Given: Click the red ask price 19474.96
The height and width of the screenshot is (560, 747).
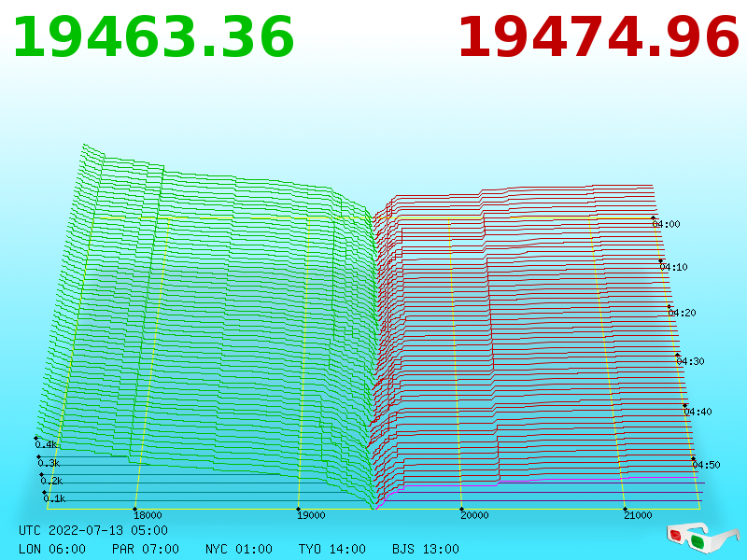Looking at the screenshot, I should [x=599, y=37].
